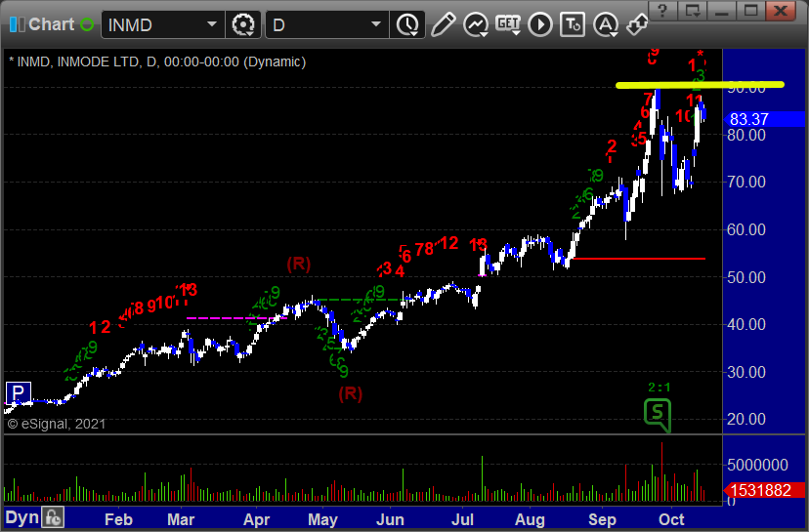Click the 50.00 price axis label

pyautogui.click(x=746, y=277)
